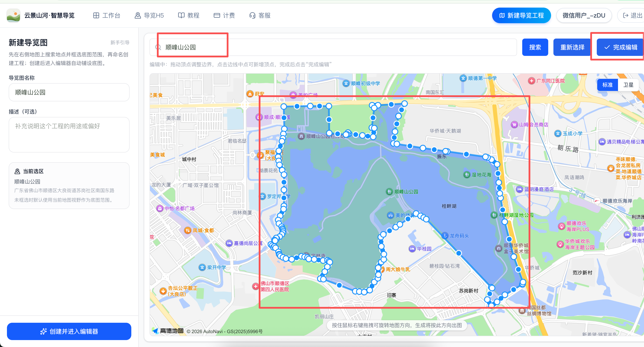Screen dimensions: 644x347
Task: Open the 工作台 menu item
Action: pos(106,16)
